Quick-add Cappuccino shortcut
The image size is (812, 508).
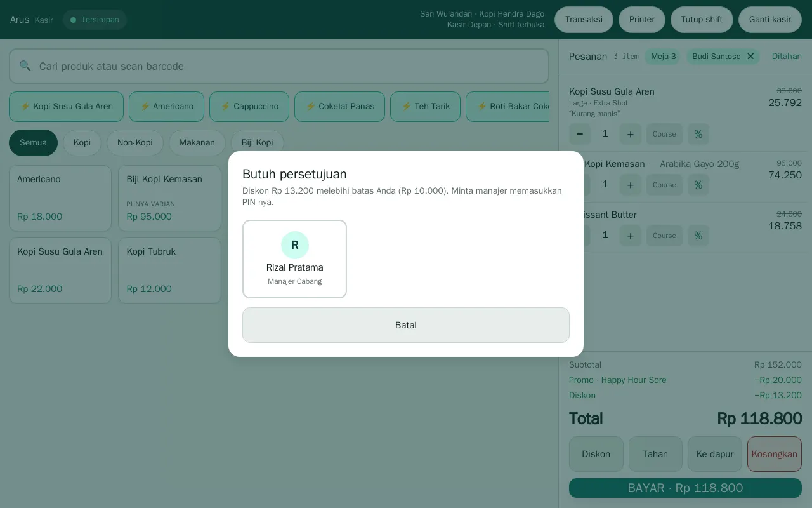(x=249, y=107)
